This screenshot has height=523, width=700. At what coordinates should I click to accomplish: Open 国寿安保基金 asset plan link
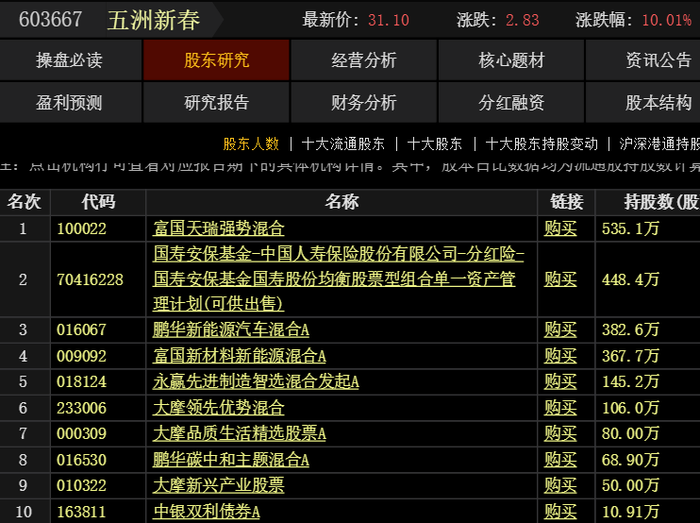(x=338, y=279)
